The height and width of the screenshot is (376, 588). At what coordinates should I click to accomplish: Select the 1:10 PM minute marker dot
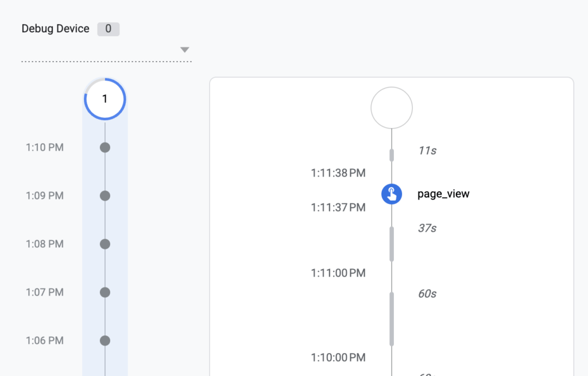click(x=105, y=148)
